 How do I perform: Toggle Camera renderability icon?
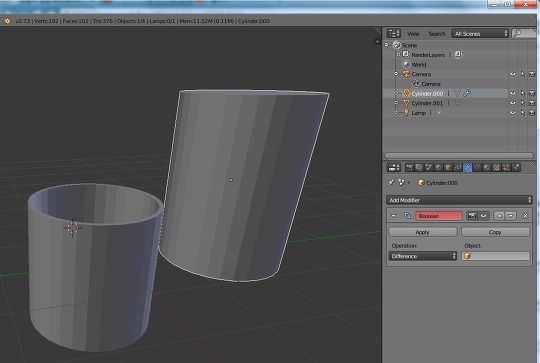pos(532,74)
